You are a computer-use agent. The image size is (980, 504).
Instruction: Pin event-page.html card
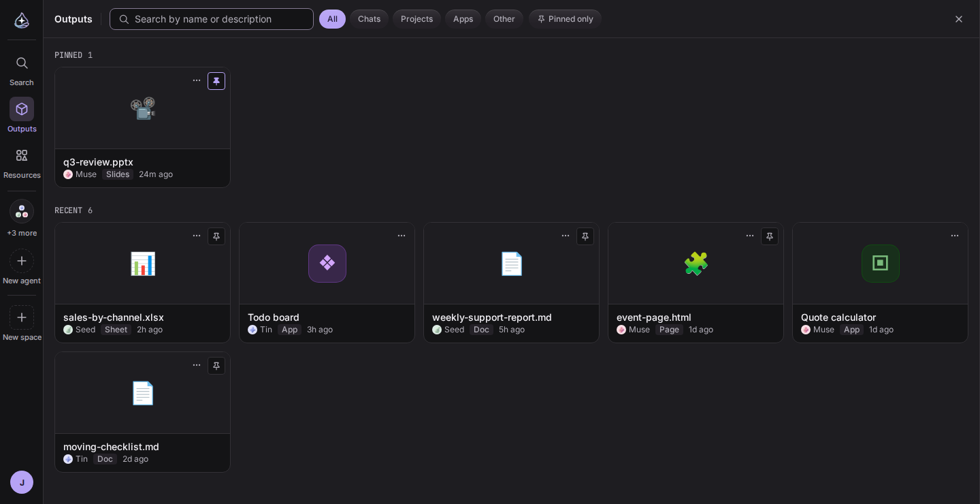(770, 236)
